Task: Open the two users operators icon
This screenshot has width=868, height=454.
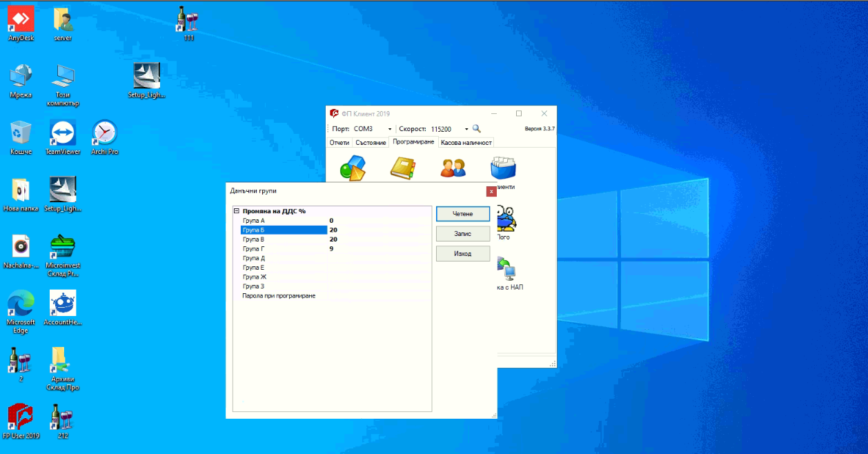Action: coord(453,168)
